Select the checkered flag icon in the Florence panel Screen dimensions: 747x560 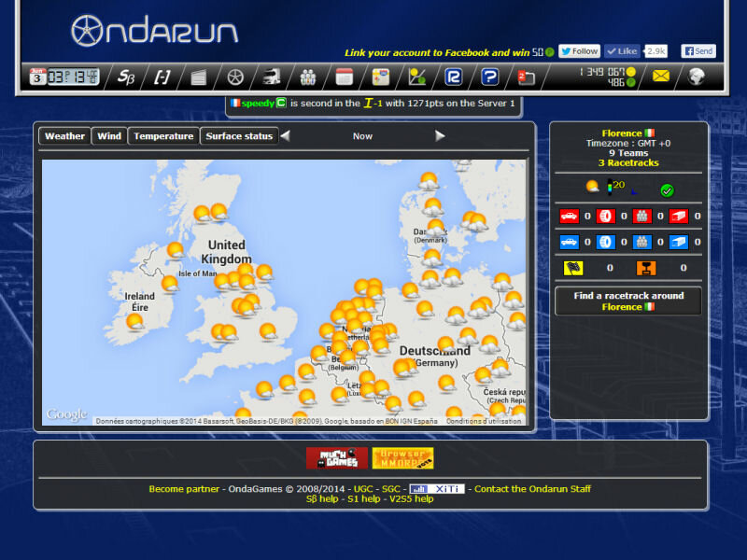tap(572, 267)
